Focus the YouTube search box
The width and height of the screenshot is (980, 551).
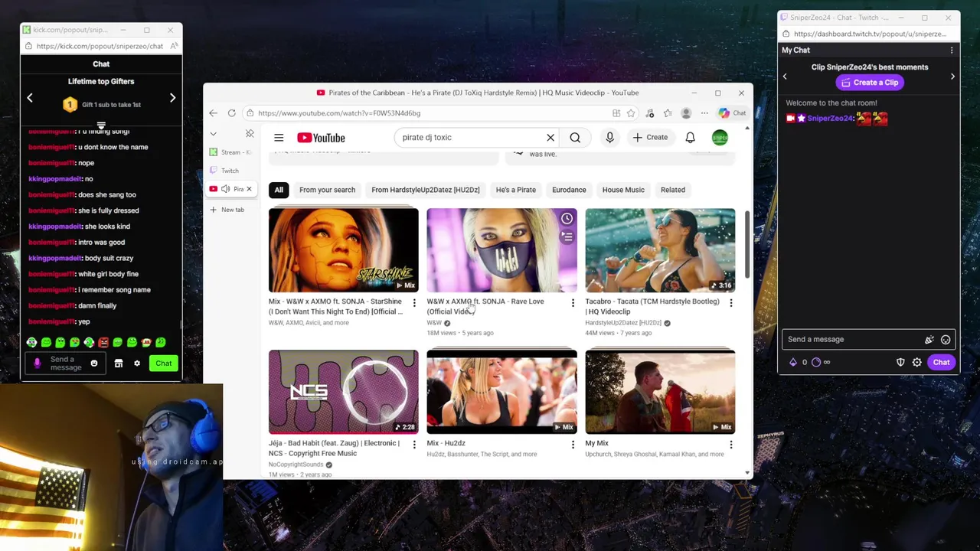471,138
